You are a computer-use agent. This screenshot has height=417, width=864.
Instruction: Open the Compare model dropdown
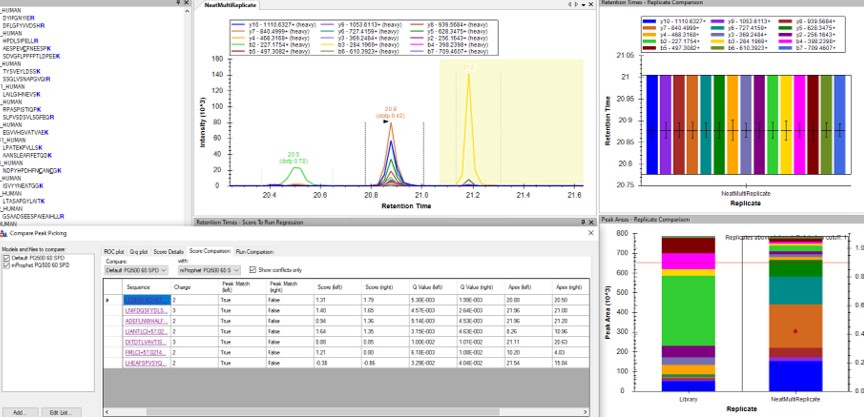138,270
